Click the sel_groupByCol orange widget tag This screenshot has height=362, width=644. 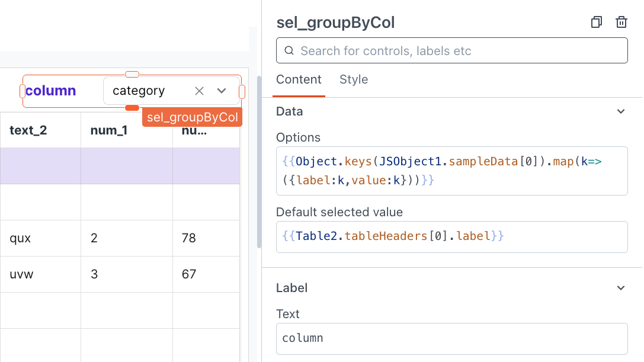click(192, 117)
